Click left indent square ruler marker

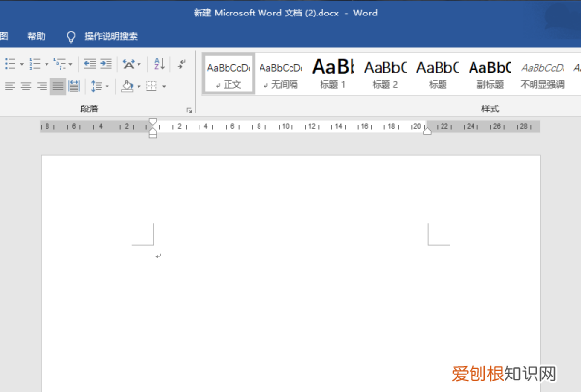point(153,136)
